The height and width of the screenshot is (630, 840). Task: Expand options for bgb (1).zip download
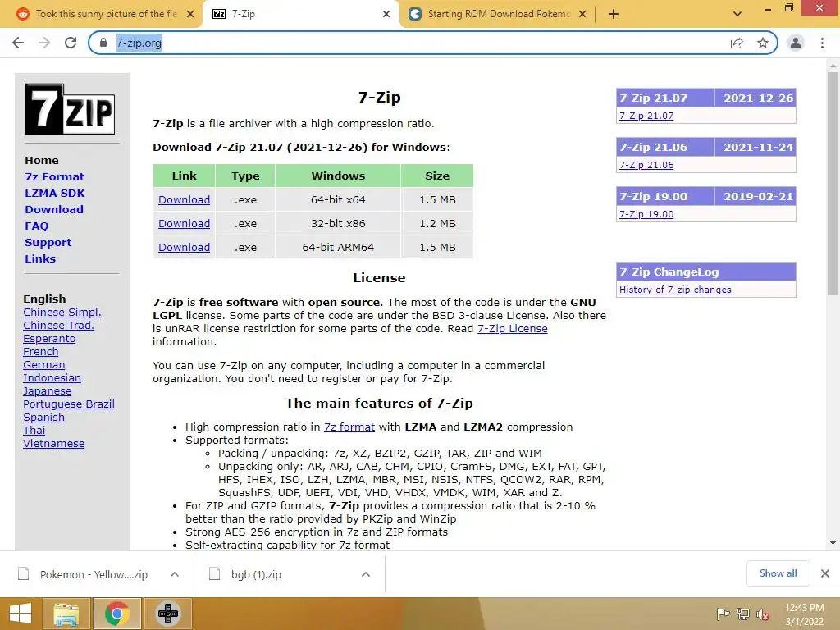(x=366, y=574)
